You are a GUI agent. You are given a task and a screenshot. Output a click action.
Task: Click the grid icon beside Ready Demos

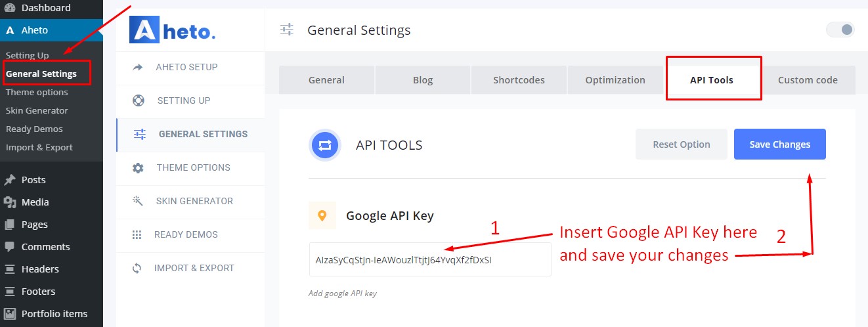coord(137,234)
